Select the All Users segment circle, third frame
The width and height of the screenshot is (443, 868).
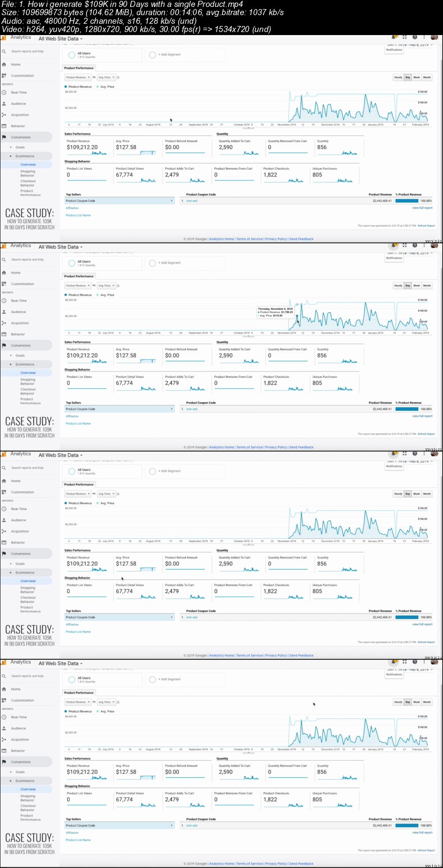(72, 471)
